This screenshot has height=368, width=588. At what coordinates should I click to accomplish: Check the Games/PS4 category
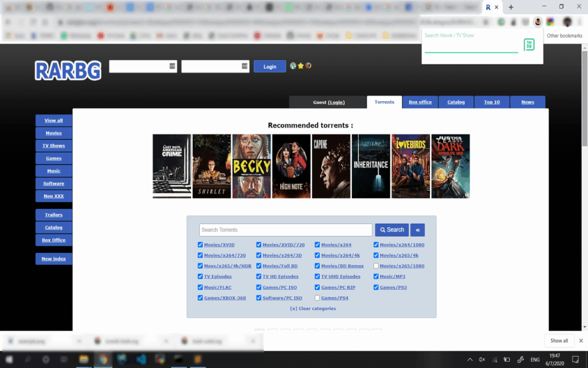(317, 298)
